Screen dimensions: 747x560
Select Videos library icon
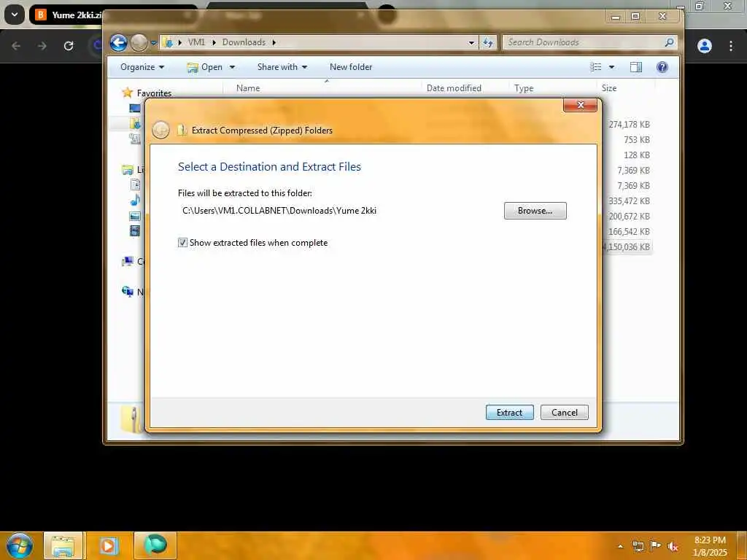(135, 231)
